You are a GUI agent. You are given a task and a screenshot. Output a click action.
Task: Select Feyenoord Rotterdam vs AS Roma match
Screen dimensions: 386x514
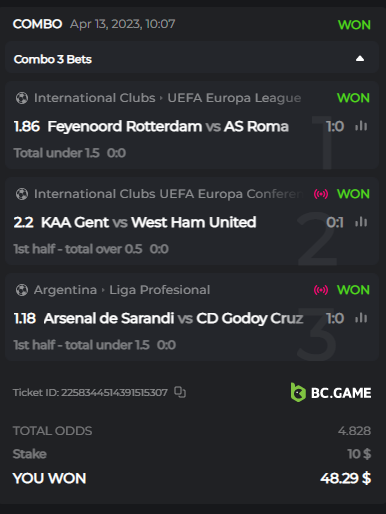point(168,127)
